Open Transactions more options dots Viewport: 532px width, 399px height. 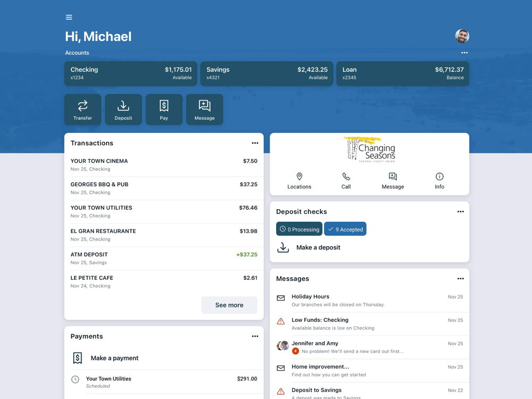pos(255,143)
